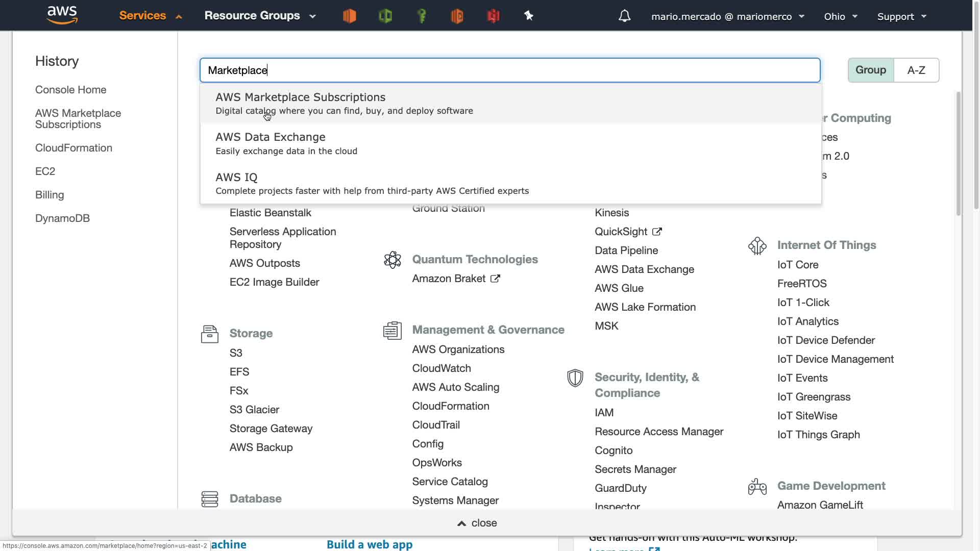The width and height of the screenshot is (980, 551).
Task: Open the notifications bell
Action: (624, 16)
